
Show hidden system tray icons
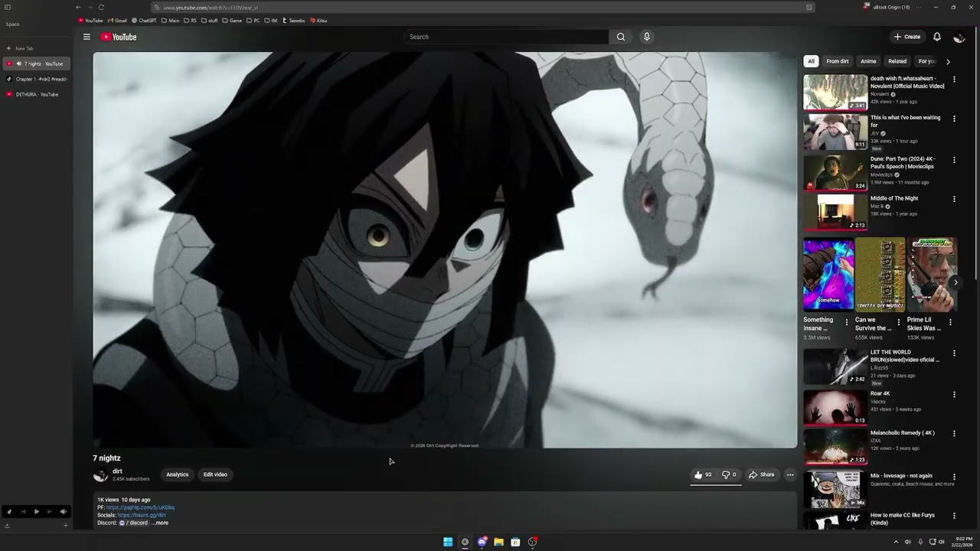pyautogui.click(x=896, y=542)
